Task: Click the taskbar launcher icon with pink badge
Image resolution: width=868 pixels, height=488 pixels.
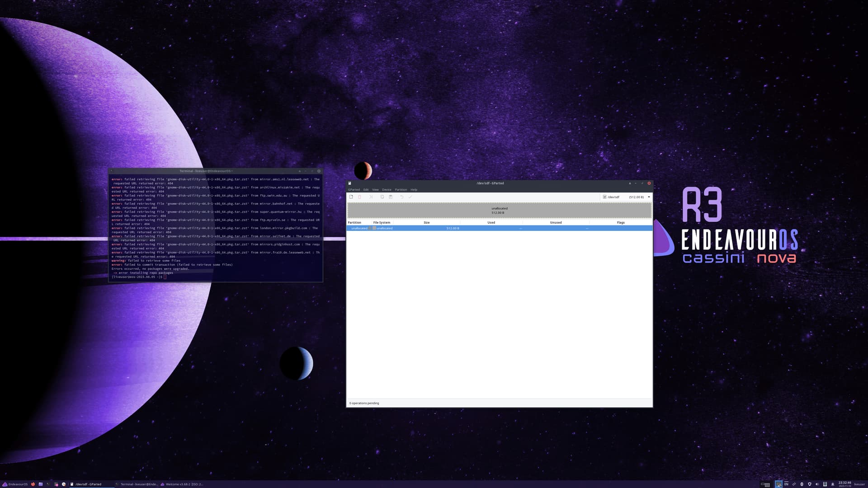Action: pos(56,484)
